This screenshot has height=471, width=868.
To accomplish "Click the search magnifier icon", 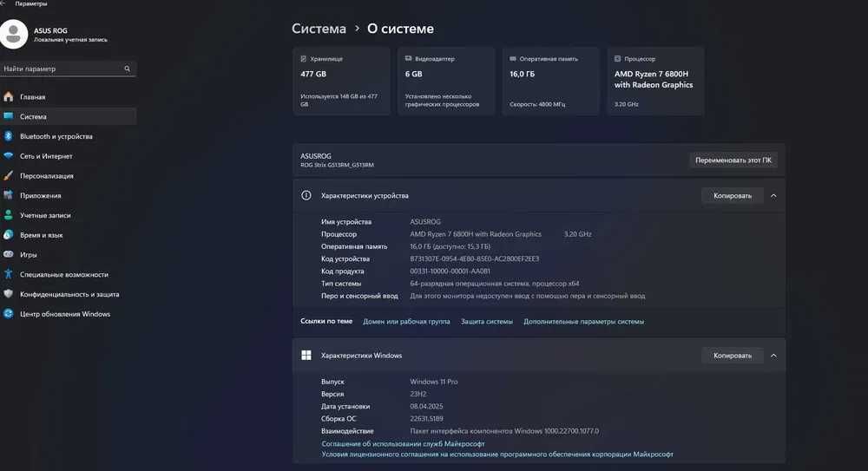I will (128, 69).
